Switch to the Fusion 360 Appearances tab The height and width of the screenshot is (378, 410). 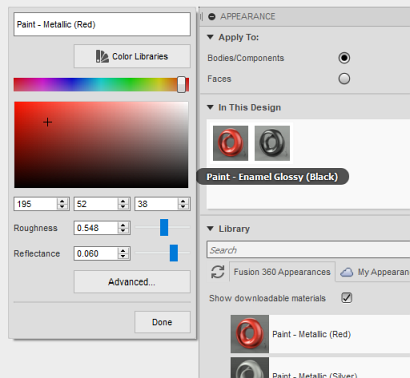coord(282,272)
